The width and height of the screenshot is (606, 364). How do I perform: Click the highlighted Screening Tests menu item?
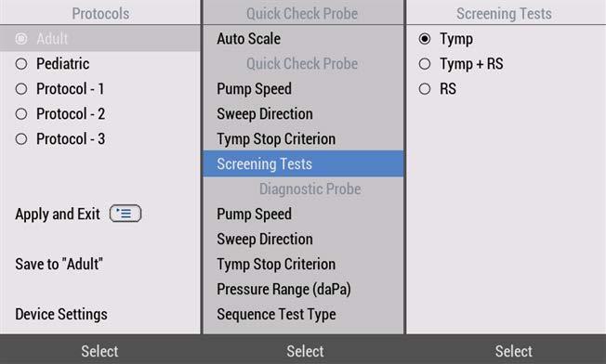pos(303,163)
